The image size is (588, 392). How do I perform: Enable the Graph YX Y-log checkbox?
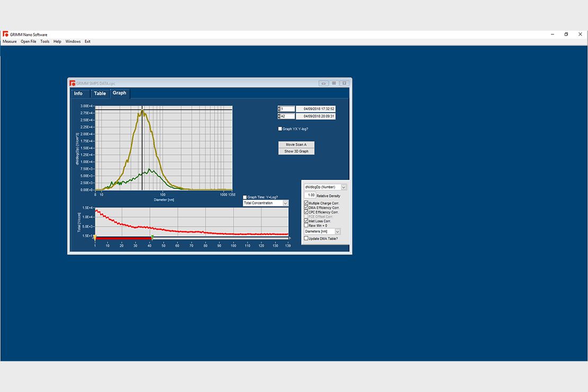coord(280,129)
